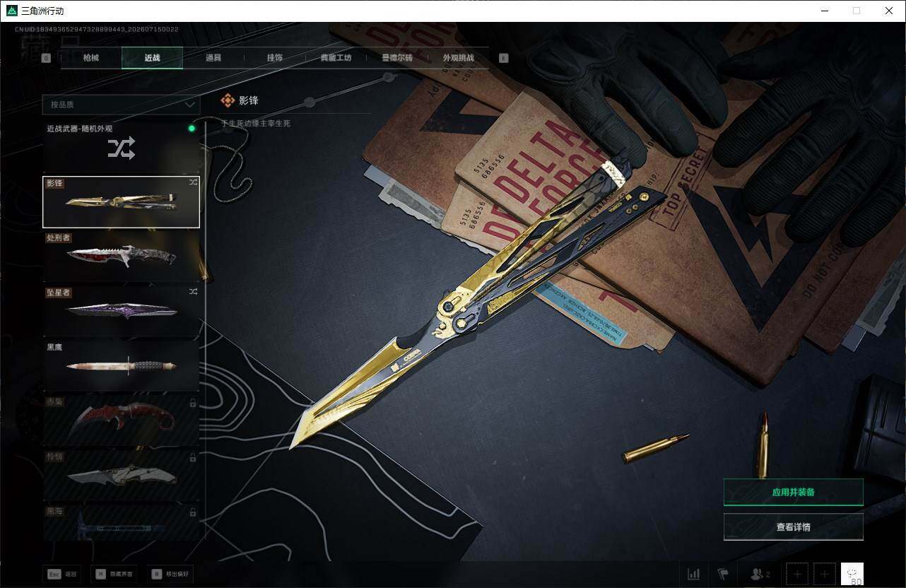Select the locked 赤枭 karambit skin
Viewport: 906px width, 588px height.
tap(121, 421)
